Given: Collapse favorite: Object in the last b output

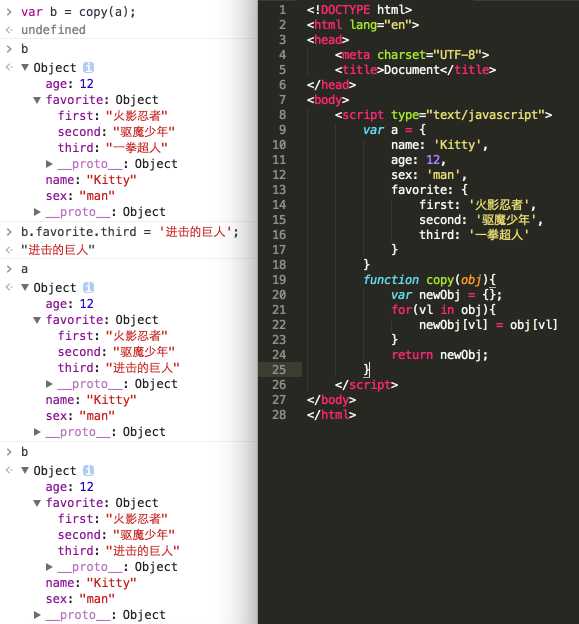Looking at the screenshot, I should click(37, 503).
